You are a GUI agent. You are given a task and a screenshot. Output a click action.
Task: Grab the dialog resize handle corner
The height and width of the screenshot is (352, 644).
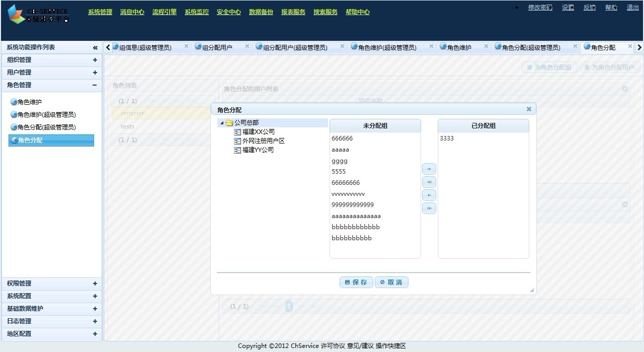pyautogui.click(x=532, y=291)
